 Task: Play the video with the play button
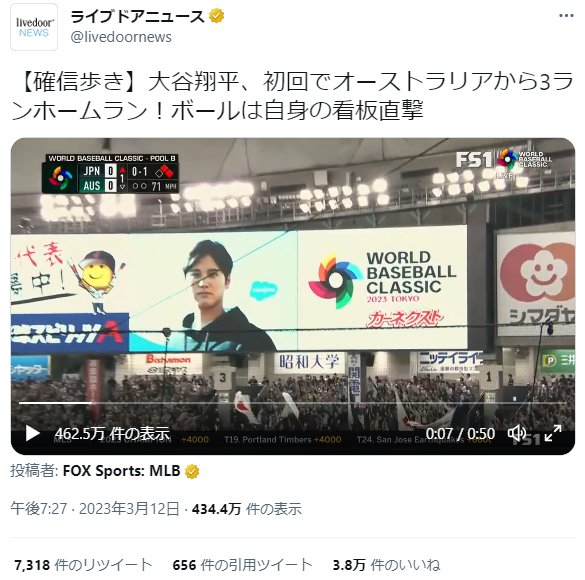tap(32, 433)
